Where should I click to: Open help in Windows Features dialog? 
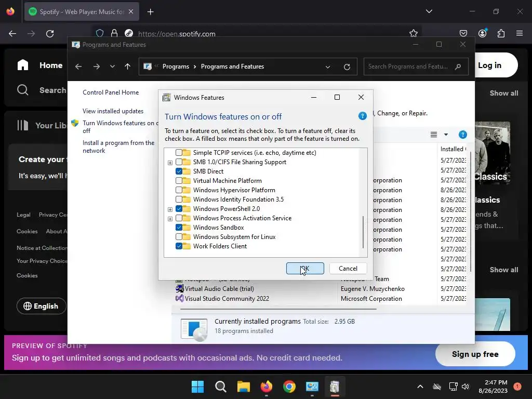[x=362, y=116]
